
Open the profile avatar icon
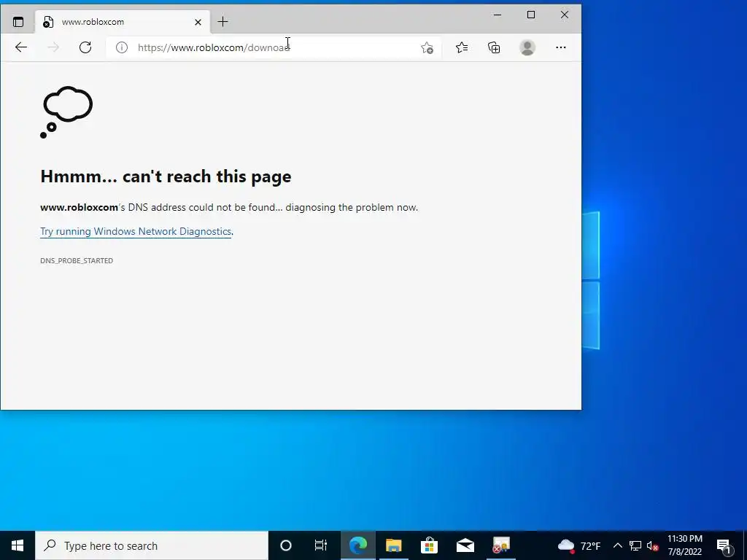(527, 47)
